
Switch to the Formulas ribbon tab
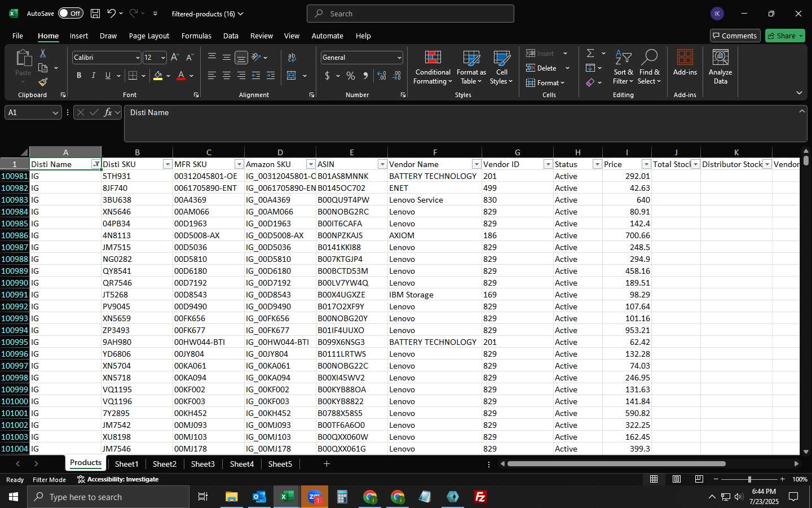(x=196, y=36)
